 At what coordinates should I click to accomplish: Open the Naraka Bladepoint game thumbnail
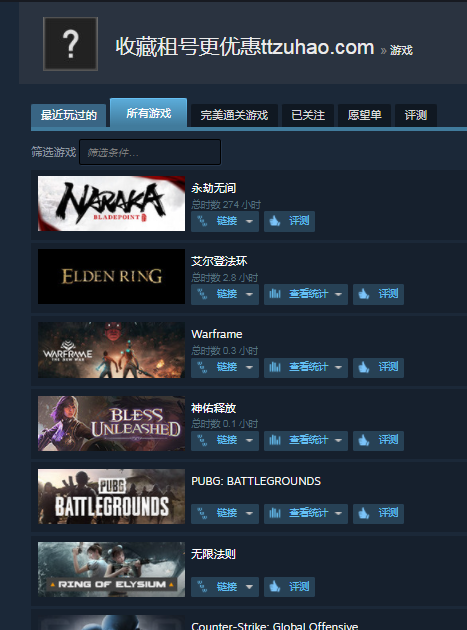pos(111,203)
